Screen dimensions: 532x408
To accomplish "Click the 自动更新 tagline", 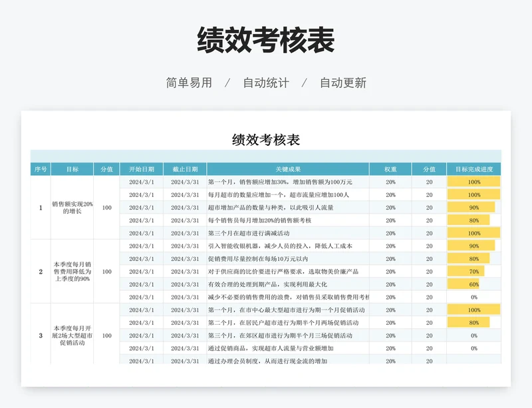I will 343,83.
